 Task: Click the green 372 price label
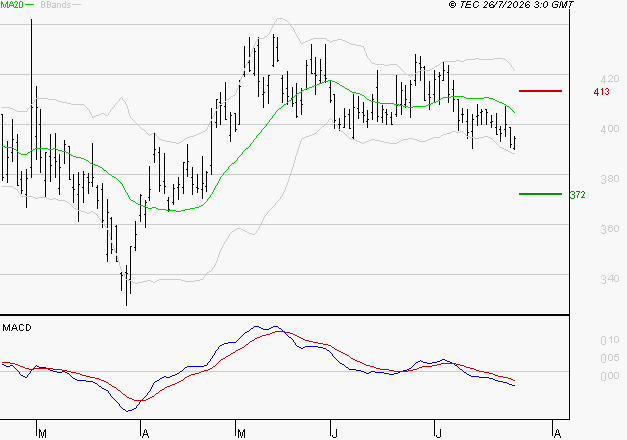577,195
